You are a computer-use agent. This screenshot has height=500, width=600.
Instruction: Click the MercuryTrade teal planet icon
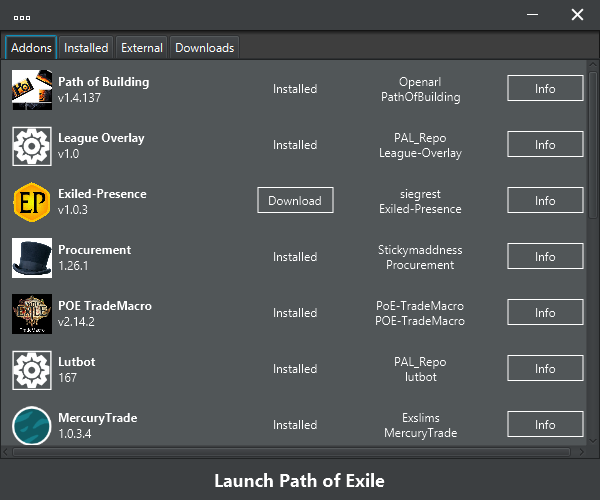(32, 425)
